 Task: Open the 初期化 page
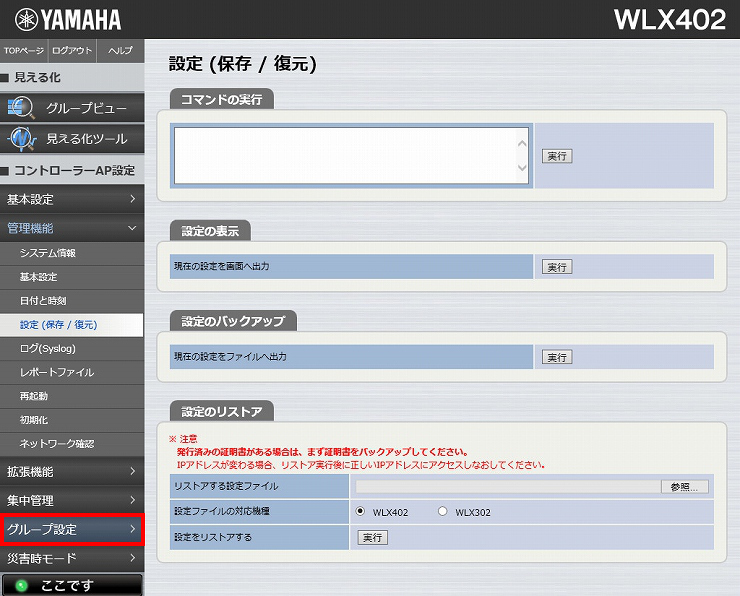[72, 420]
